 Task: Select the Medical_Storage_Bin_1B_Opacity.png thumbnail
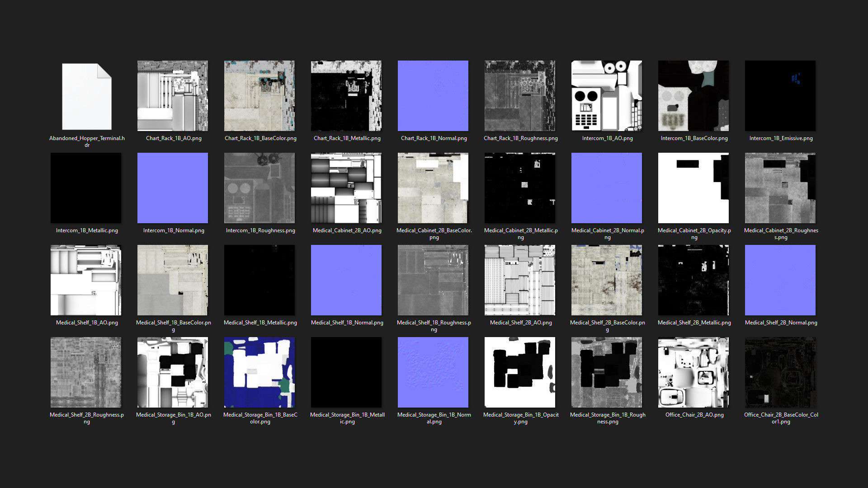click(520, 372)
